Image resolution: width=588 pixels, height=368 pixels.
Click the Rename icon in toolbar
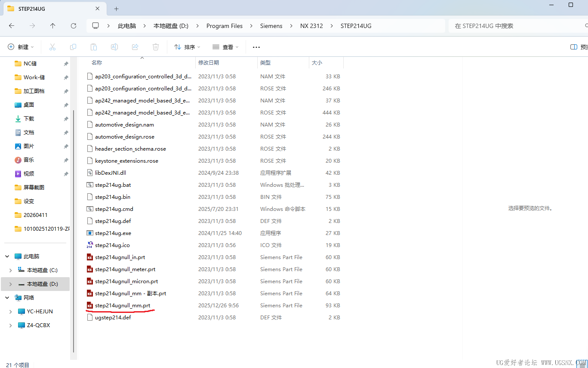tap(114, 47)
